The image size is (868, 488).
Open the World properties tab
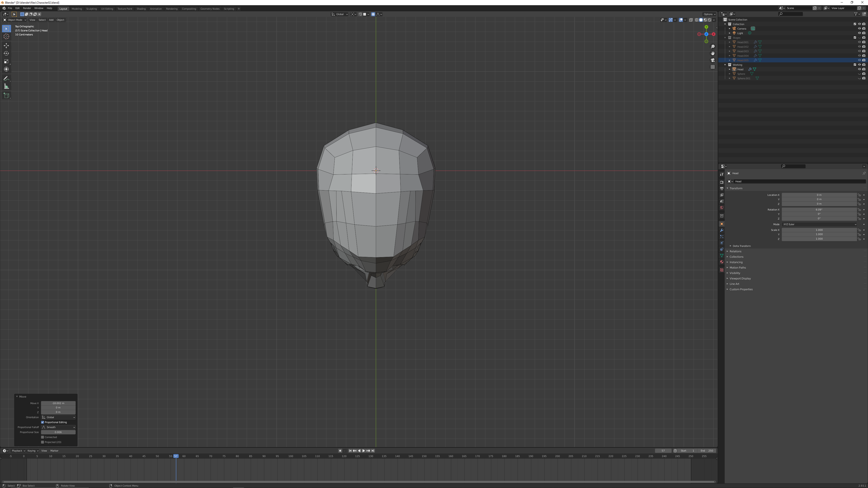tap(722, 208)
